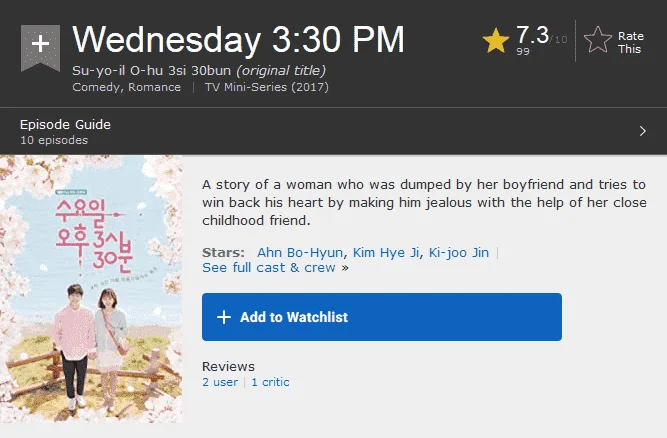The image size is (667, 438).
Task: Open the Episode Guide section
Action: pos(65,125)
